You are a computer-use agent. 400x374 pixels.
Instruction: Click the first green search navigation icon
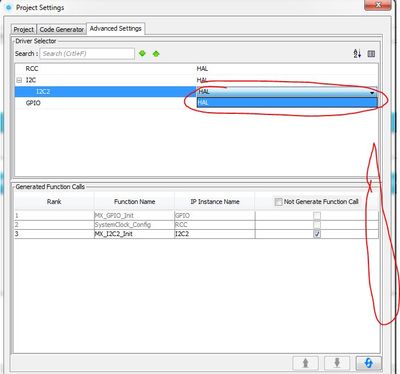point(142,53)
